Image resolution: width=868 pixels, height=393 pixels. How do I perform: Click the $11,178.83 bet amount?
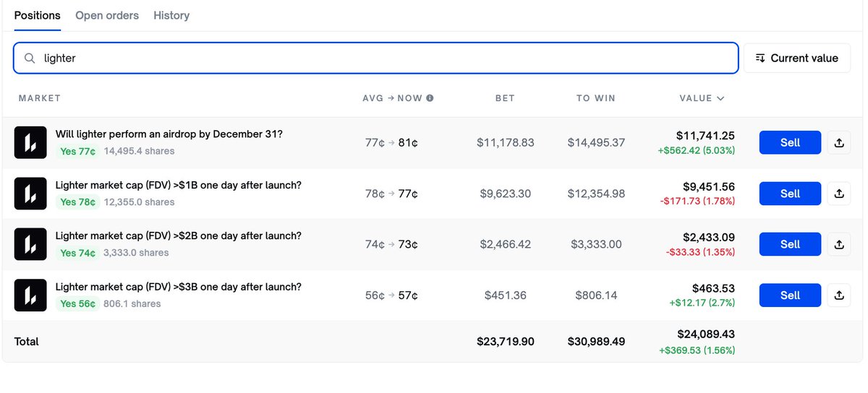point(506,143)
